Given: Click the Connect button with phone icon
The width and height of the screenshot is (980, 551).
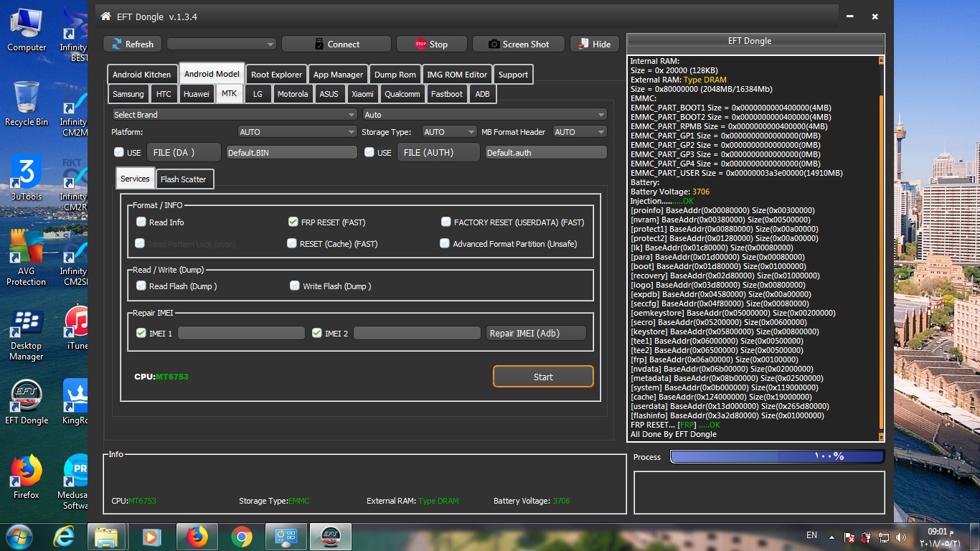Looking at the screenshot, I should pos(336,44).
